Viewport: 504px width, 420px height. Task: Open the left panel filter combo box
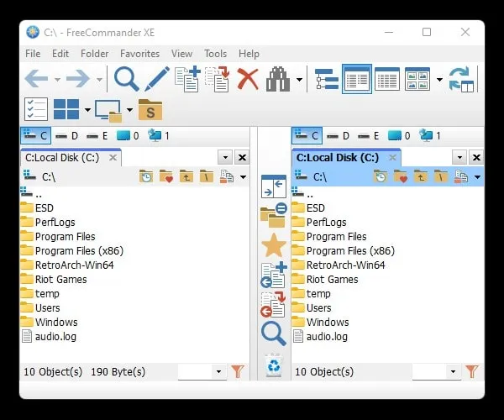coord(202,372)
